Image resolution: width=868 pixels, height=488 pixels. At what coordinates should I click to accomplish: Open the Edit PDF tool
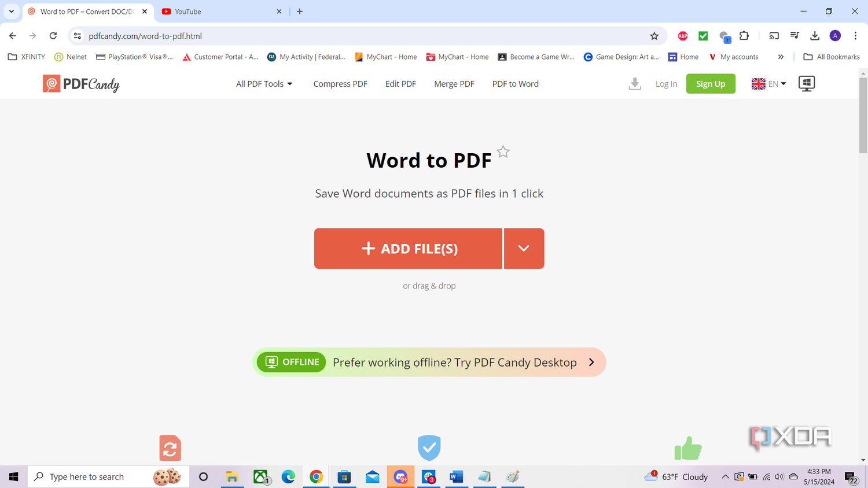click(x=400, y=84)
